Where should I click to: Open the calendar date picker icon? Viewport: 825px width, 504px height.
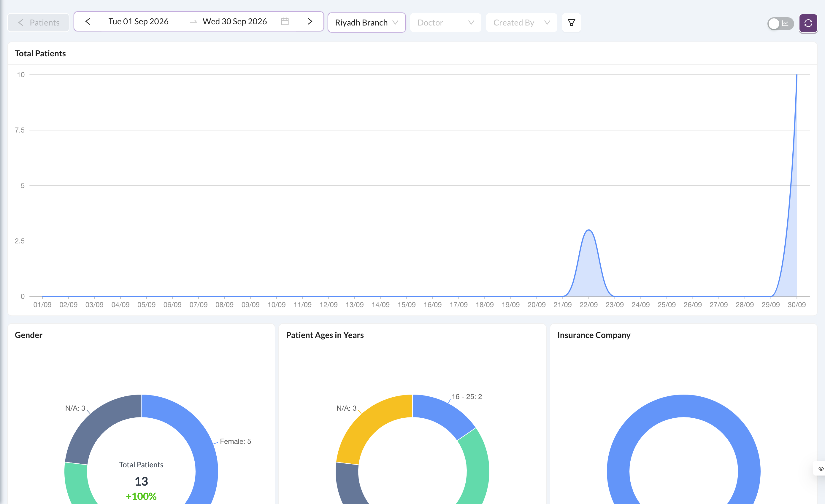pos(285,22)
